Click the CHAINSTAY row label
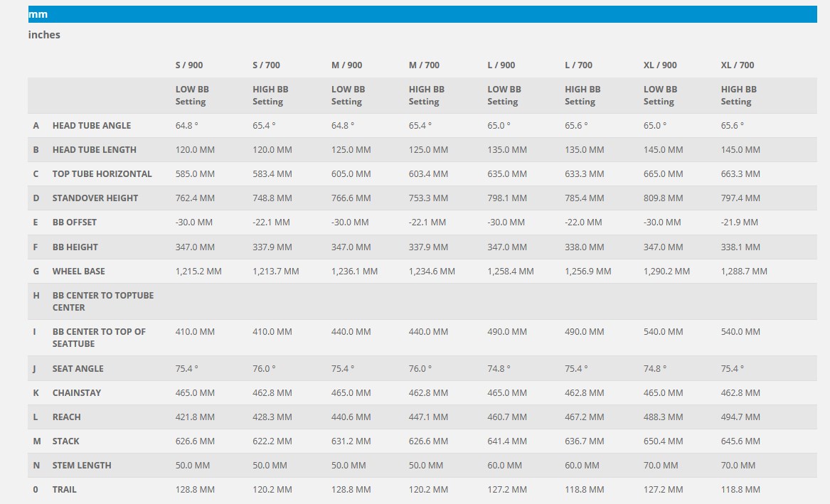The image size is (830, 504). click(77, 392)
